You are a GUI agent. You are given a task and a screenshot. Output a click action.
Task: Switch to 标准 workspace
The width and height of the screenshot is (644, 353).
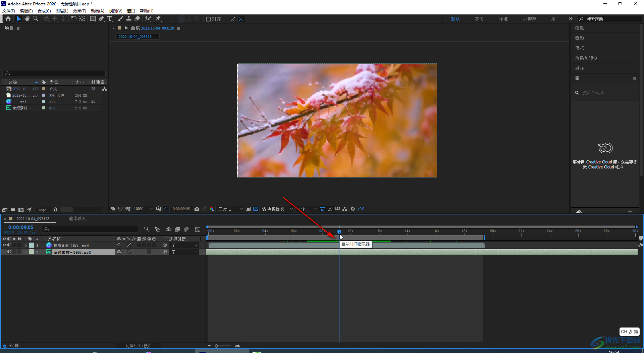(503, 19)
